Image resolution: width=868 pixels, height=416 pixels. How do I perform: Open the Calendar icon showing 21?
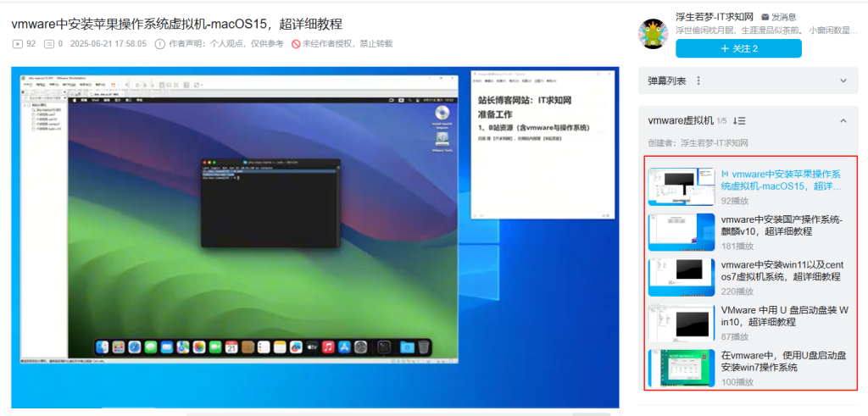[231, 347]
